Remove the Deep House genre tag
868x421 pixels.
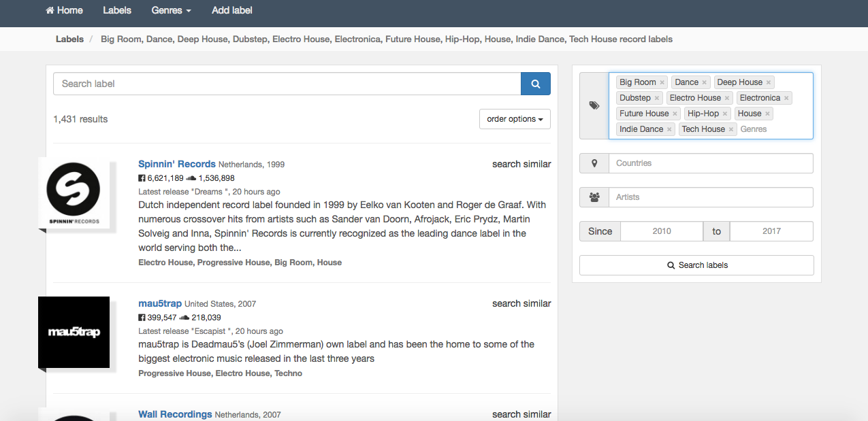point(769,82)
